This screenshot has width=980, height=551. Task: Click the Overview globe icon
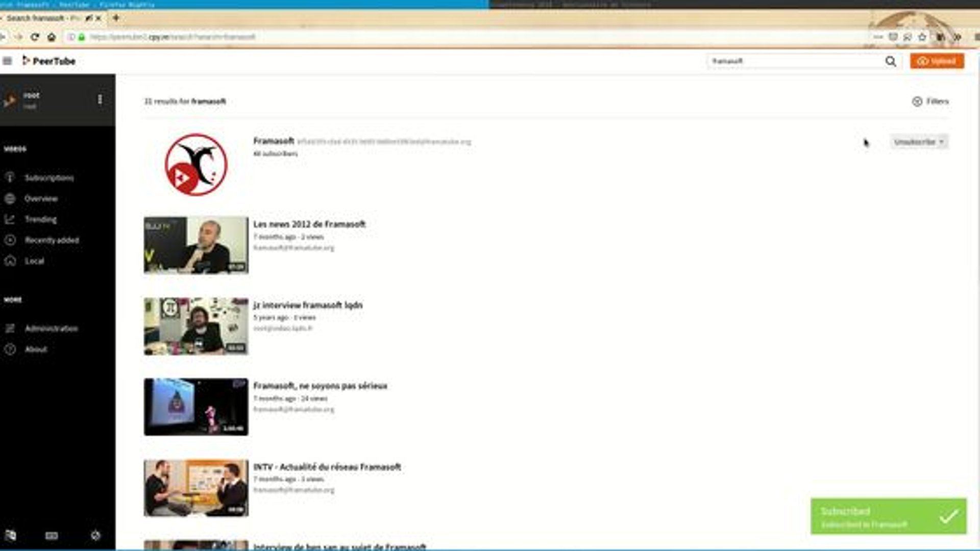[10, 198]
